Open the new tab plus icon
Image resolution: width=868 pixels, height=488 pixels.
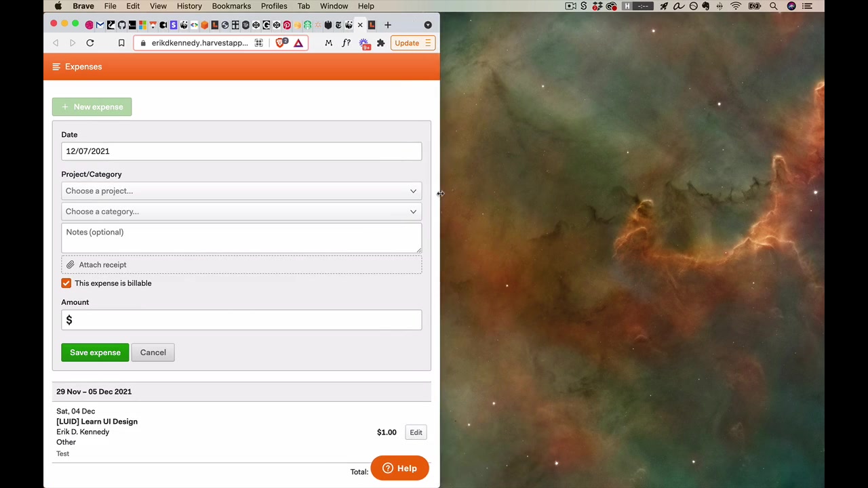point(387,25)
